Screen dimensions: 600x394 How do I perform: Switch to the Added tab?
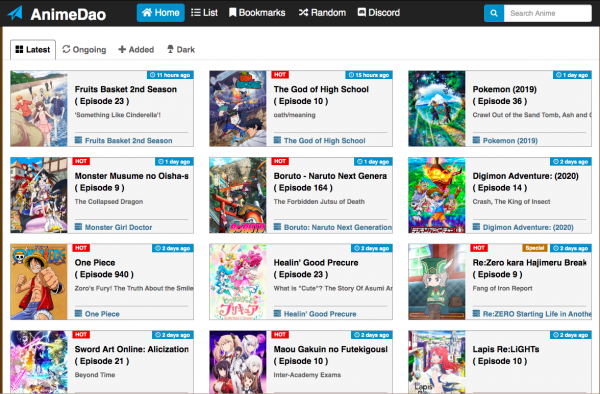click(x=136, y=49)
